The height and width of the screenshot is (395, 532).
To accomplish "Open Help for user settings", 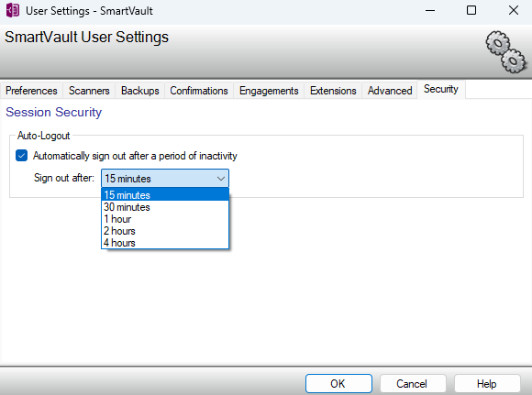I will point(487,383).
